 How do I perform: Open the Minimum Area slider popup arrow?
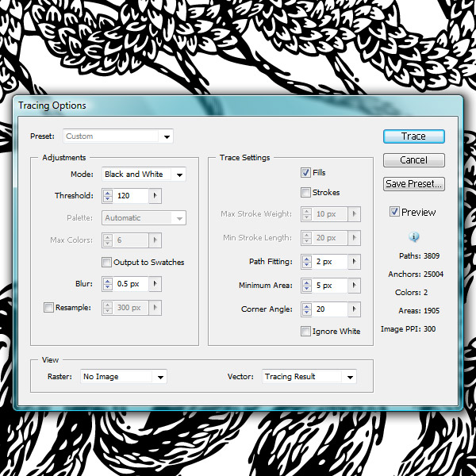(x=355, y=286)
